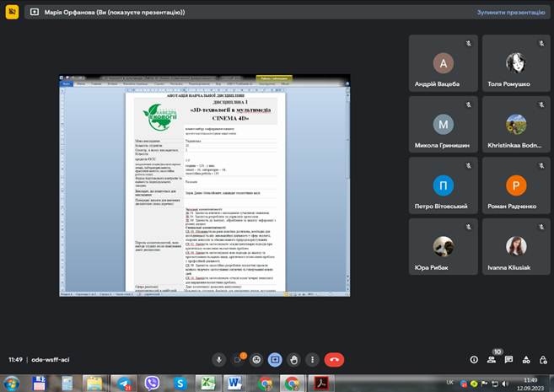The height and width of the screenshot is (392, 554).
Task: Click the Ivanna Kliusiak video tile
Action: tap(516, 250)
